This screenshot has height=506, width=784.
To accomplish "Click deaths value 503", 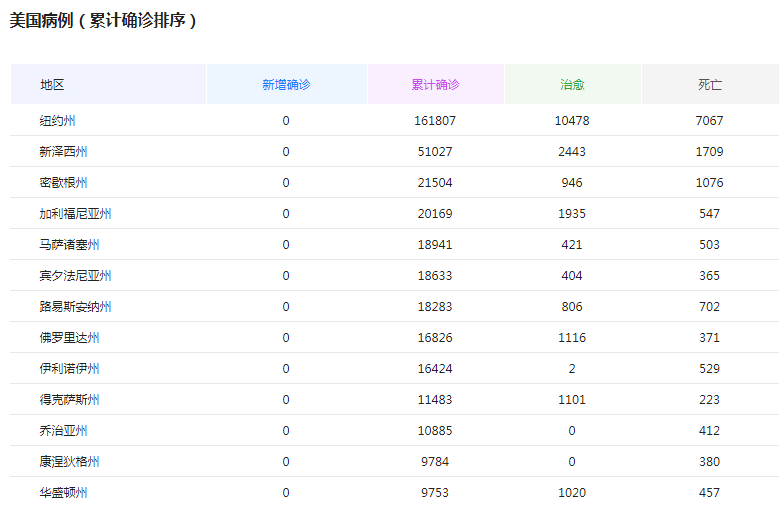I will tap(710, 244).
